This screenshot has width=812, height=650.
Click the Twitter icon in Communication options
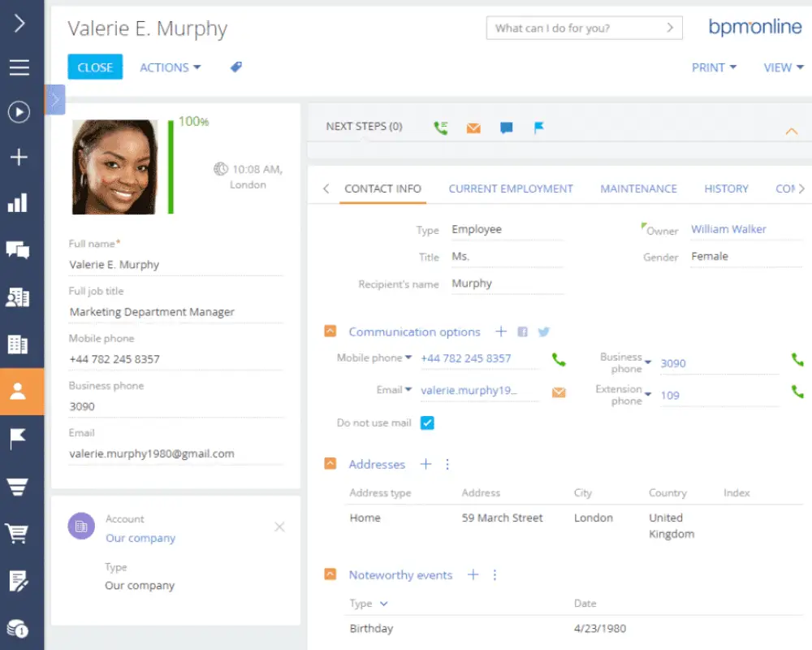(544, 331)
